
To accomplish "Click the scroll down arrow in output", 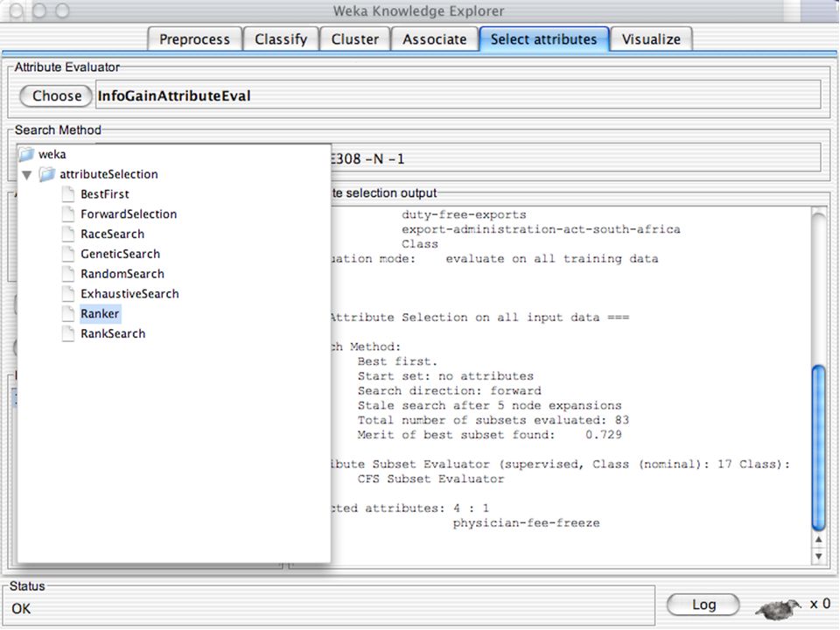I will point(819,556).
